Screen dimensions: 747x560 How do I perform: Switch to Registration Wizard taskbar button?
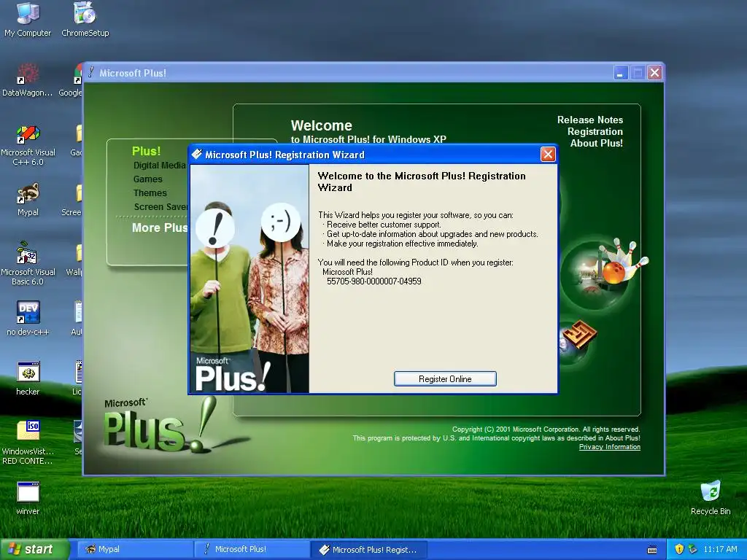tap(368, 550)
